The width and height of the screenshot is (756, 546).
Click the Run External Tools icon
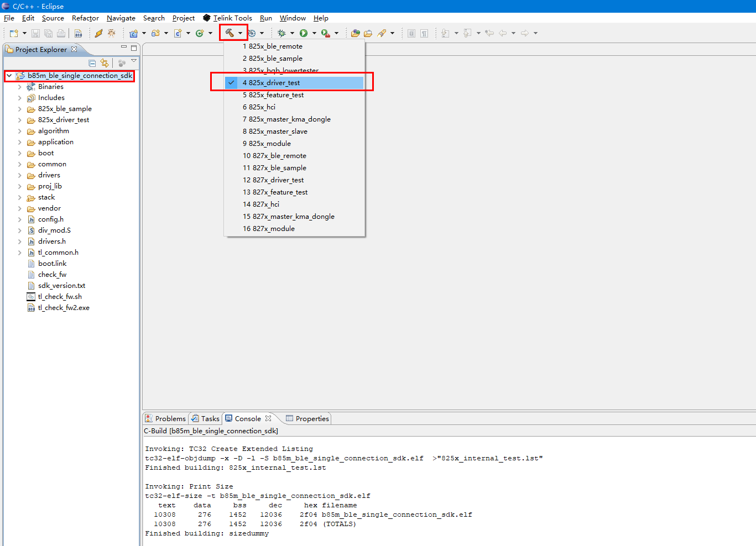point(326,33)
